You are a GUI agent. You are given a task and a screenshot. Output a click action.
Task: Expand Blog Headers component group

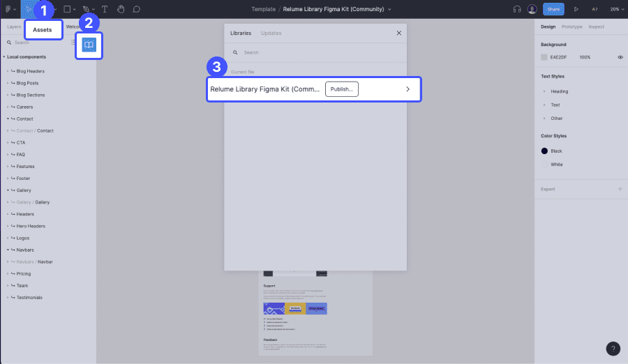(x=8, y=71)
